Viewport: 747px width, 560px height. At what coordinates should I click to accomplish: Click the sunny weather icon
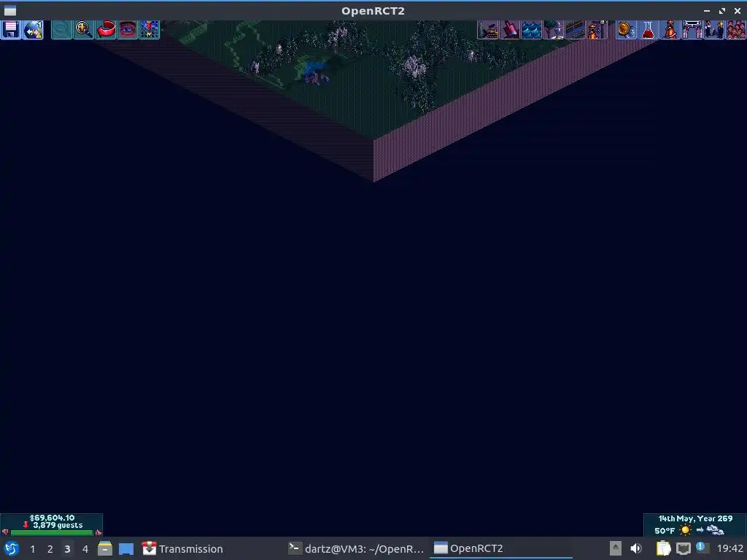coord(685,530)
